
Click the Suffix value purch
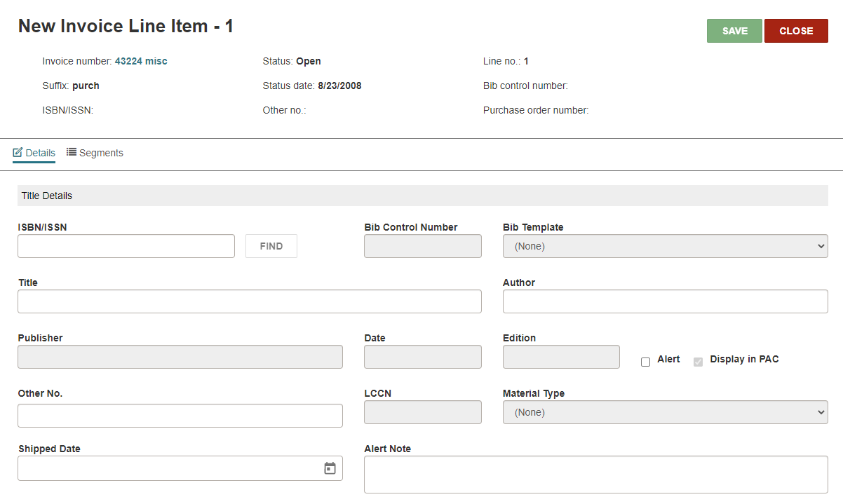pyautogui.click(x=86, y=86)
